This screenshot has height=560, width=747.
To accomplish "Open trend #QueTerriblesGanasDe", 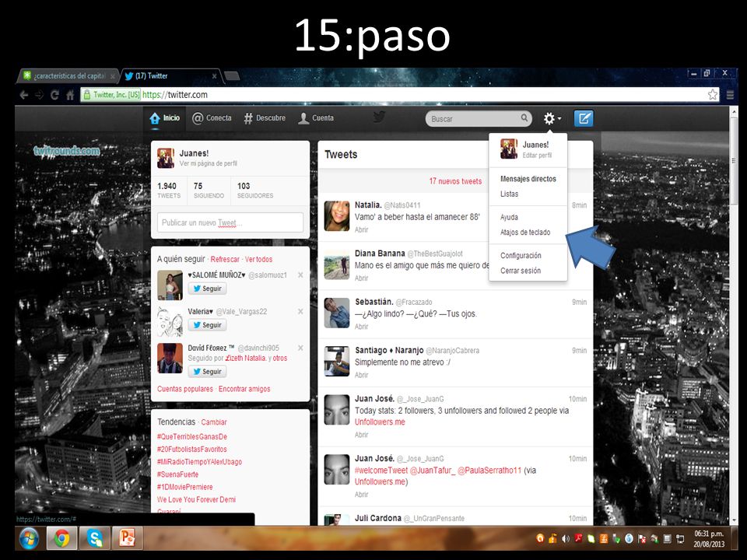I will click(x=192, y=436).
